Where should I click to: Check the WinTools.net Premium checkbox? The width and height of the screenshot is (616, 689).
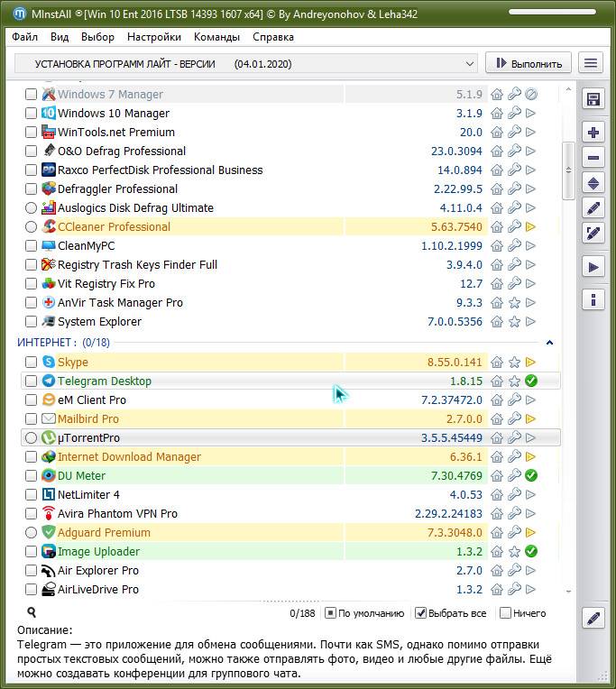pyautogui.click(x=31, y=133)
